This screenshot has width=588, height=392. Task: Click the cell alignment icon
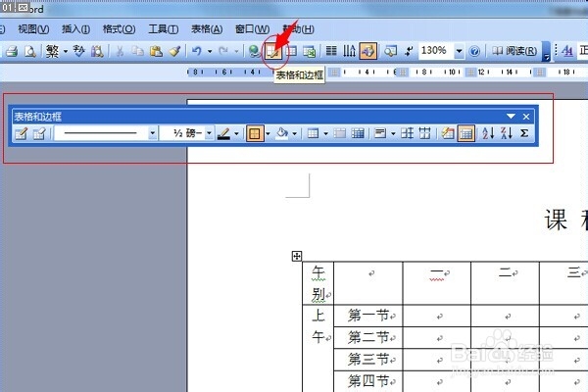click(380, 133)
